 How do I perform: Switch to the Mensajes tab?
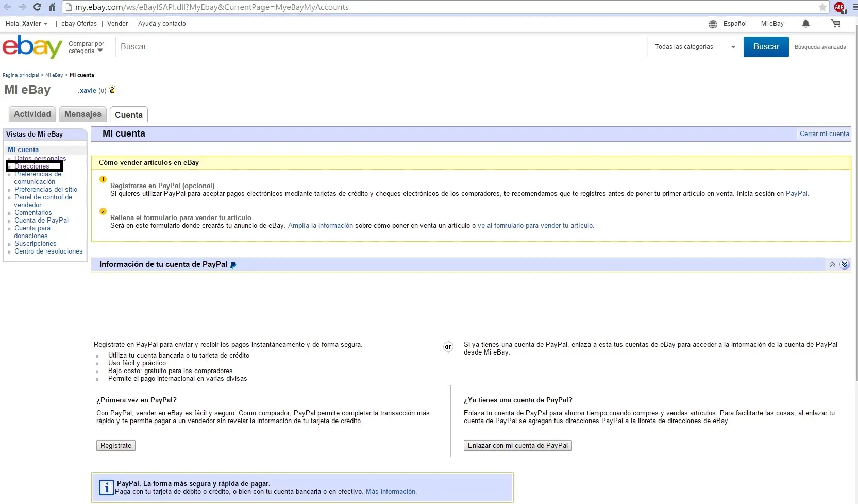pyautogui.click(x=83, y=114)
